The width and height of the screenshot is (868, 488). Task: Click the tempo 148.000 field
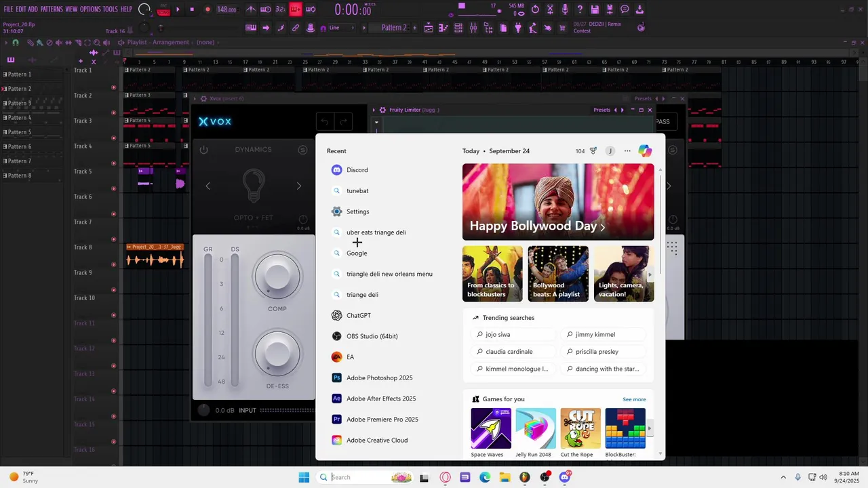(x=226, y=9)
